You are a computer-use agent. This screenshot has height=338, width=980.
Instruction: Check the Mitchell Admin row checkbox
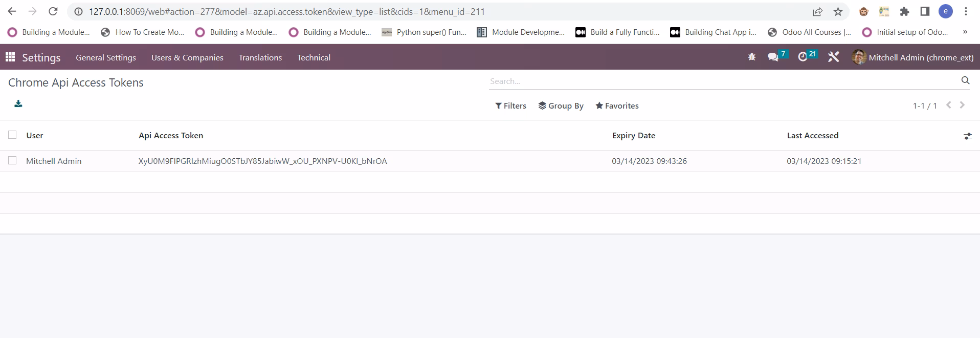tap(12, 160)
